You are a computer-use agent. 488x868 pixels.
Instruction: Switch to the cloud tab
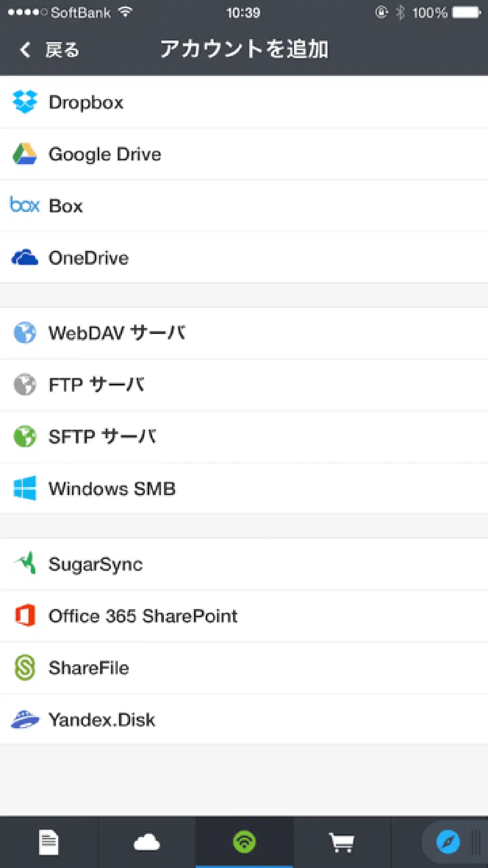point(146,842)
